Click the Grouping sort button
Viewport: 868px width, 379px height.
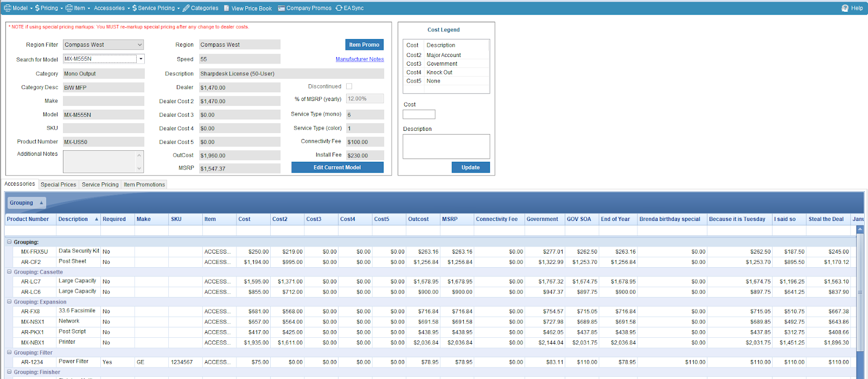(x=27, y=203)
